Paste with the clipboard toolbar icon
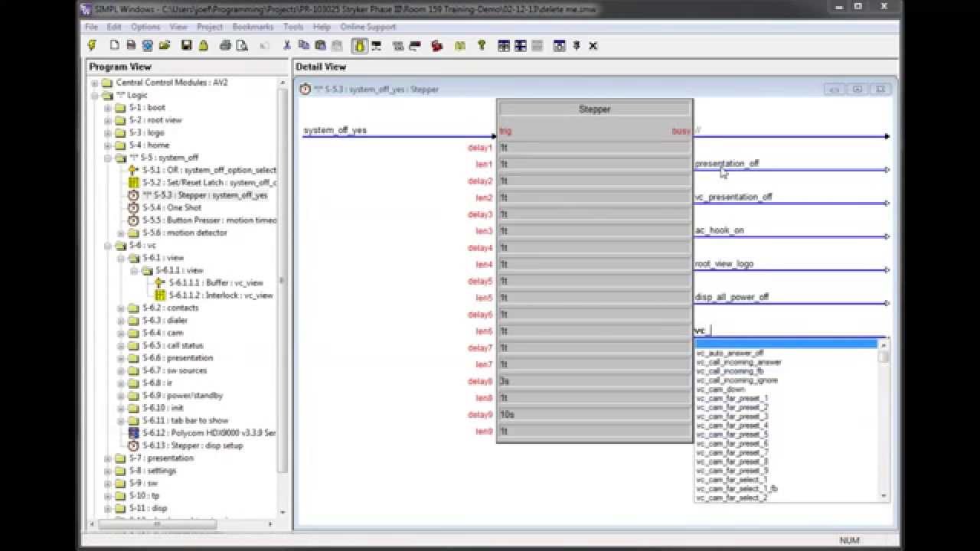 [x=321, y=46]
